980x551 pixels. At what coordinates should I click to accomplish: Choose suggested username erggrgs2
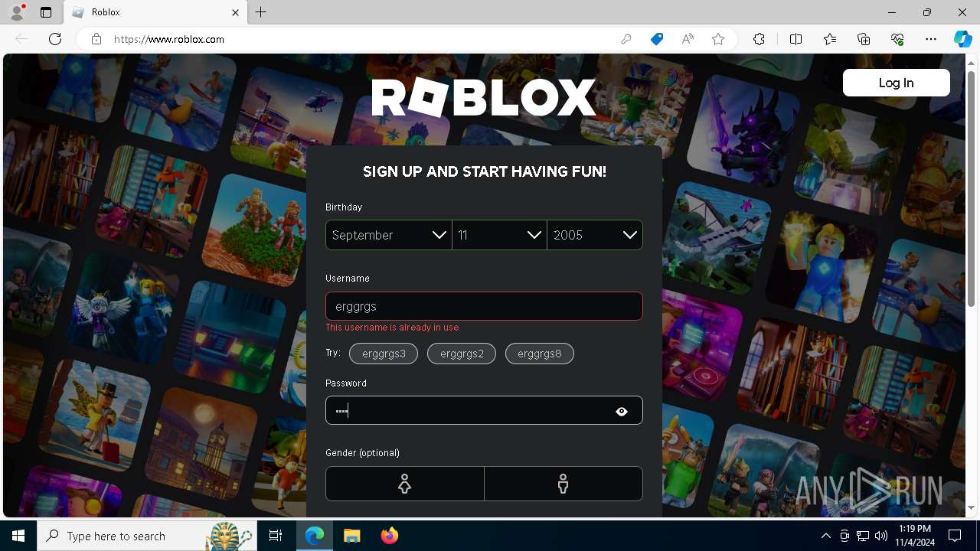pyautogui.click(x=462, y=354)
